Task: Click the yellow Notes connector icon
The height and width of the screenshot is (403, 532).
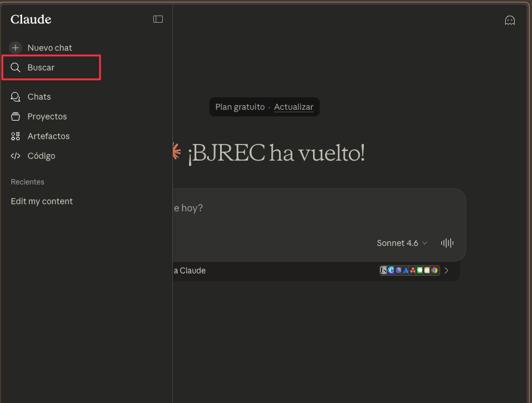Action: [x=427, y=270]
